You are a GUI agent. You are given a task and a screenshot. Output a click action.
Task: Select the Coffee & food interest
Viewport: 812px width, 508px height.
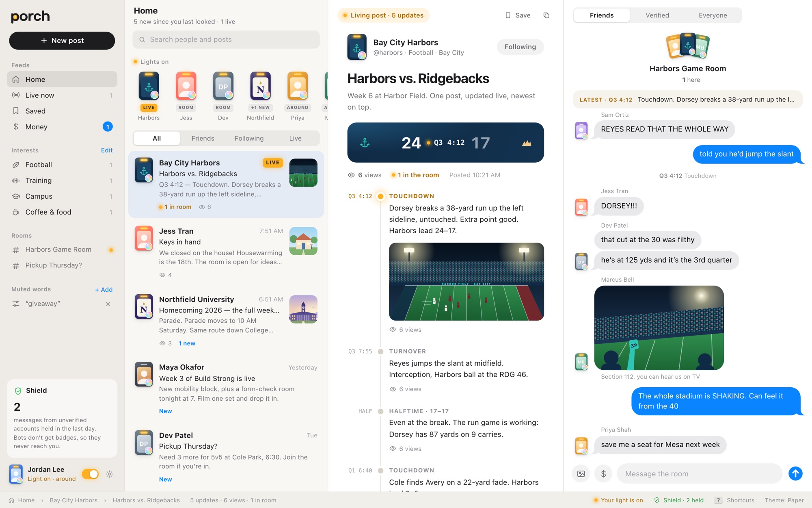point(62,212)
